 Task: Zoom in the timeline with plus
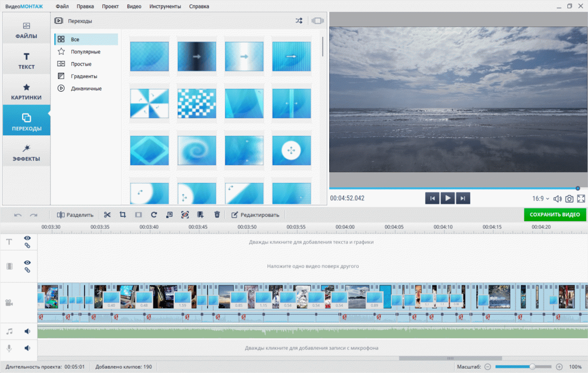pos(559,367)
